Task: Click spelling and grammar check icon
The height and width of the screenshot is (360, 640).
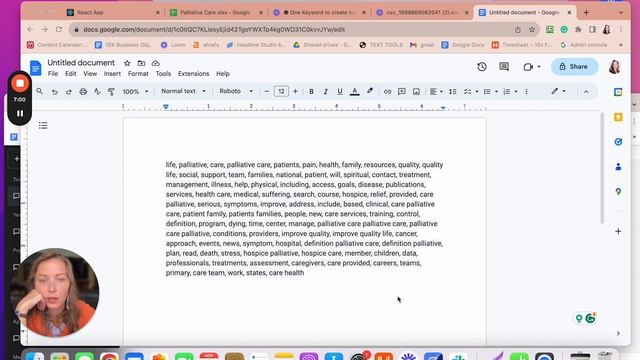Action: 97,91
